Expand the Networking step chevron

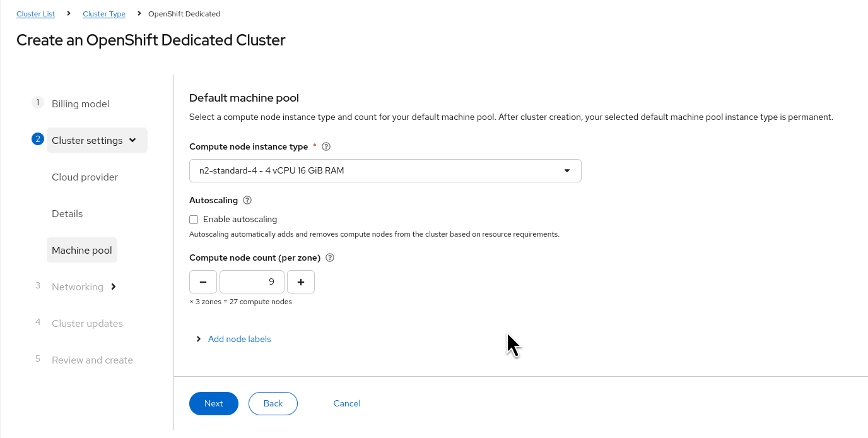click(114, 287)
